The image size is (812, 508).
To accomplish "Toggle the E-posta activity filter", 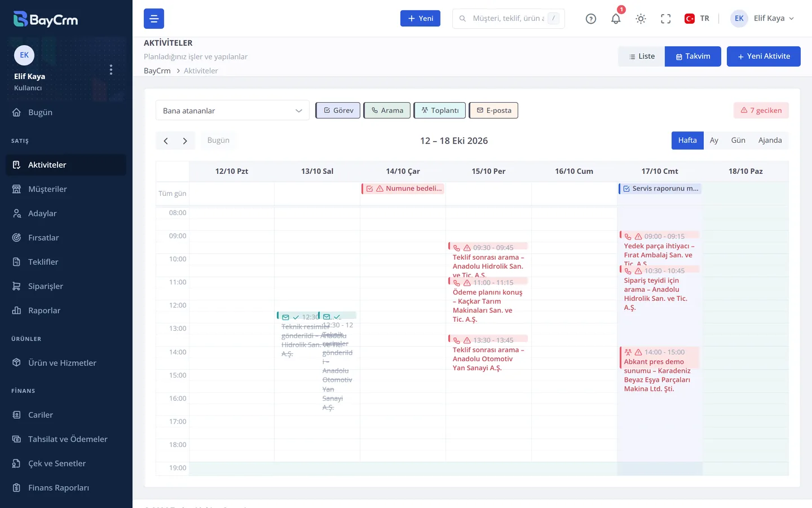I will (x=493, y=111).
